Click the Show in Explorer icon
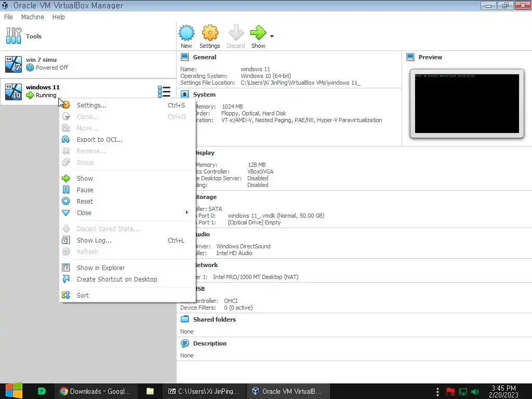 [66, 268]
